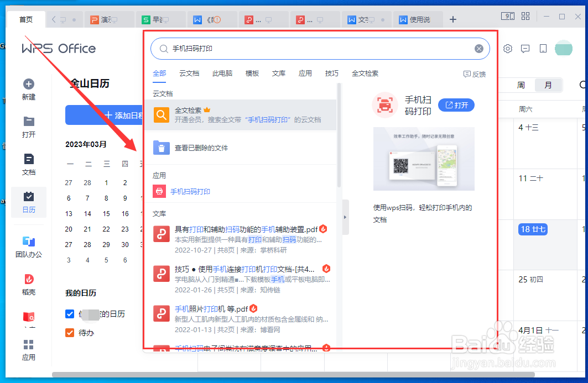The image size is (588, 383).
Task: Click the tab-count window icon in title bar
Action: pyautogui.click(x=508, y=16)
